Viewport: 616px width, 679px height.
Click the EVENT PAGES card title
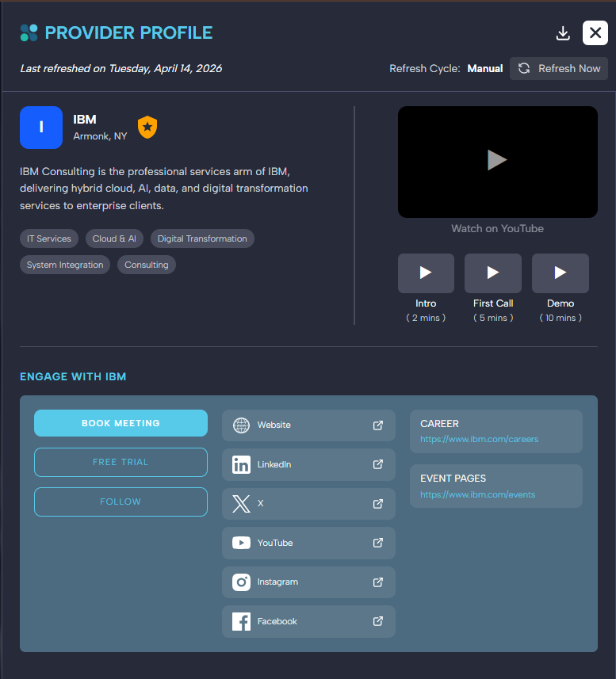[x=453, y=479]
